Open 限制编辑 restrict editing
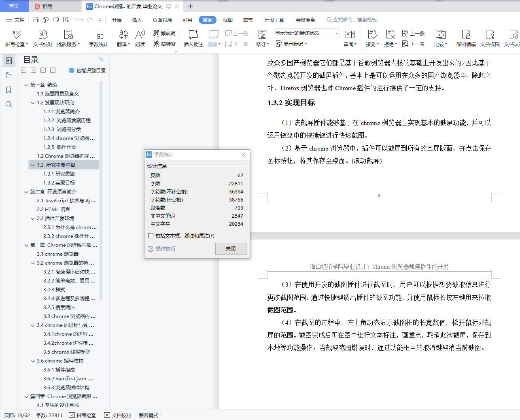 (x=466, y=38)
